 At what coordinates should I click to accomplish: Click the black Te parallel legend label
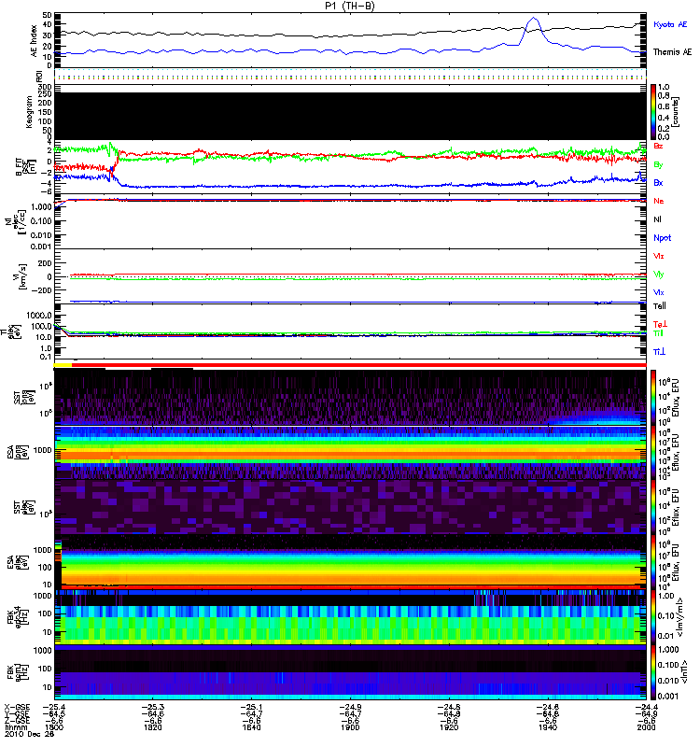[x=660, y=306]
